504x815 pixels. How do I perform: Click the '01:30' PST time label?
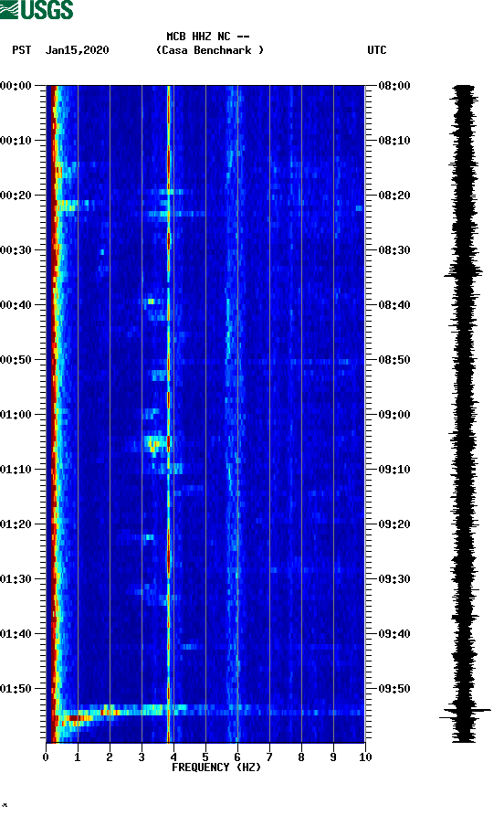click(16, 579)
